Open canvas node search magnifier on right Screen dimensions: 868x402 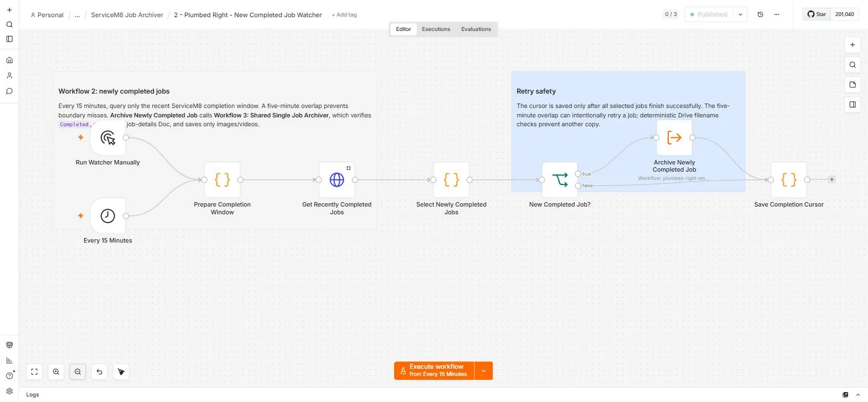point(852,65)
